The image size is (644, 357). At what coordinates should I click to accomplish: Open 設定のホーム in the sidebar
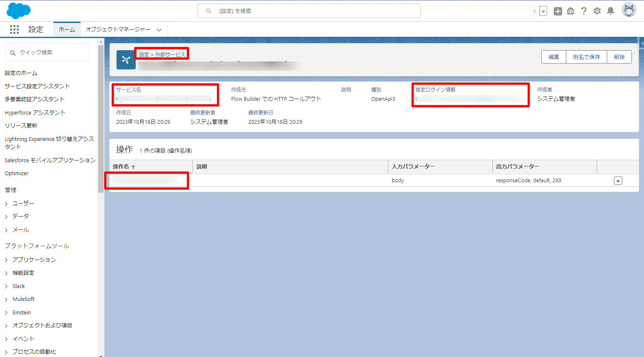point(21,73)
